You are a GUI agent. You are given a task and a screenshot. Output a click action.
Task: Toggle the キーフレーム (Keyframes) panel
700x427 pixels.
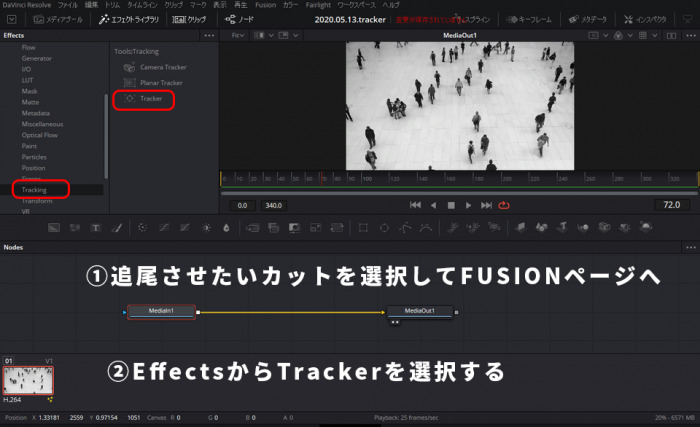point(530,20)
